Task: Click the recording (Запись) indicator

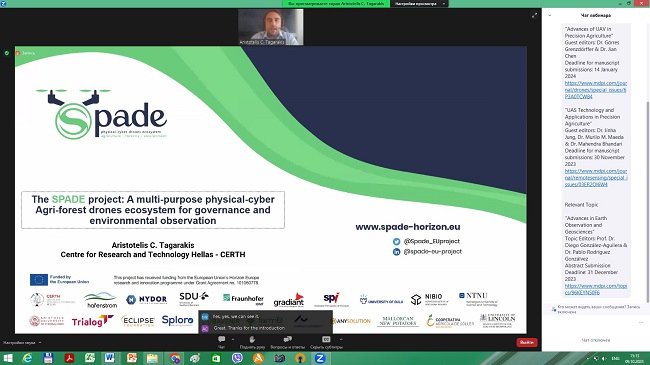Action: click(x=25, y=53)
